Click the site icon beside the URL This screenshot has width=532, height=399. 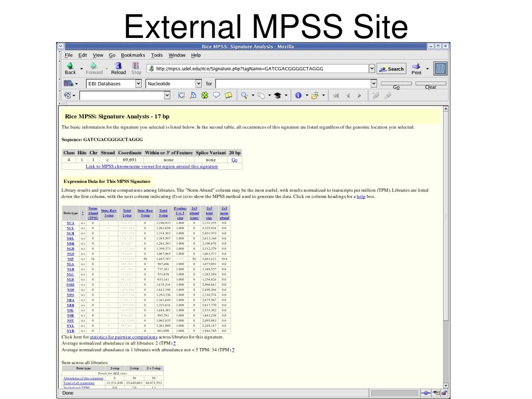tap(151, 69)
